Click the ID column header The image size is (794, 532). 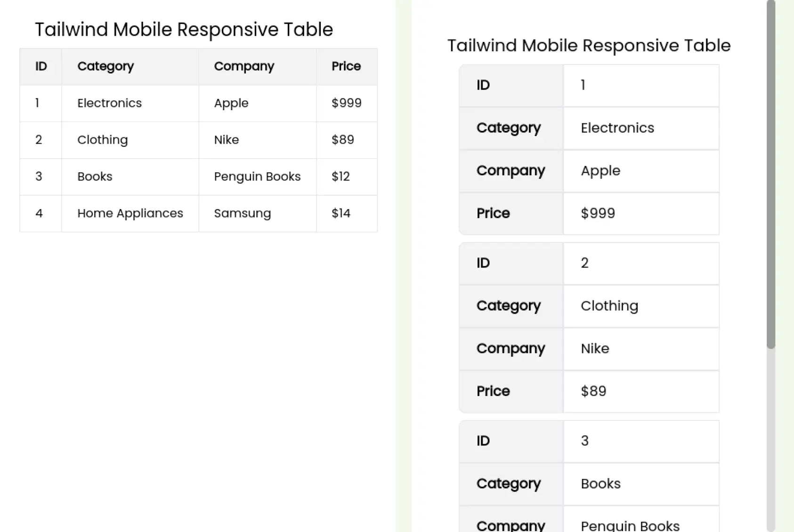pos(41,66)
